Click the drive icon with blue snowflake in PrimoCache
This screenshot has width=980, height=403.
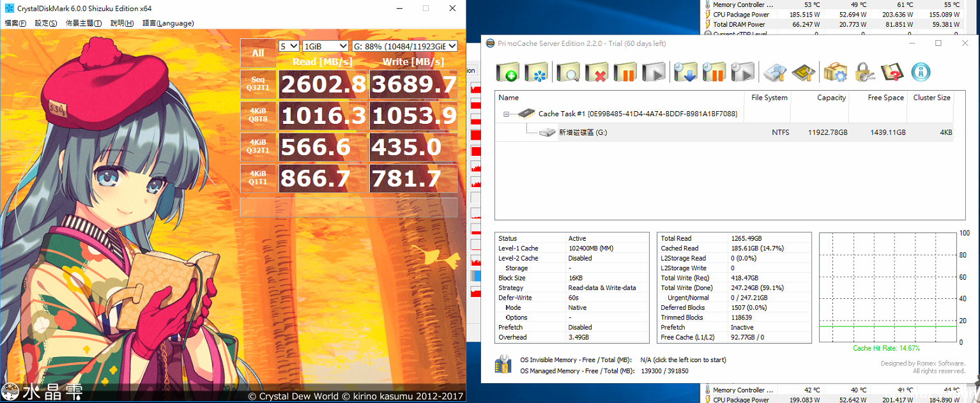[x=537, y=72]
